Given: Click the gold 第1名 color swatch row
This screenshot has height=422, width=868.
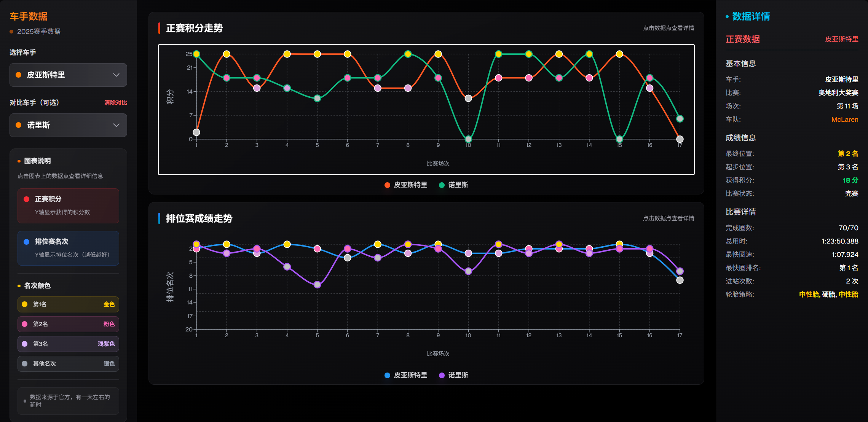Looking at the screenshot, I should pos(68,304).
